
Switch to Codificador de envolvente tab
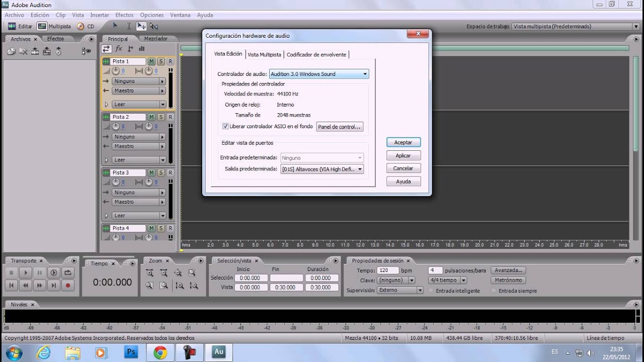316,54
